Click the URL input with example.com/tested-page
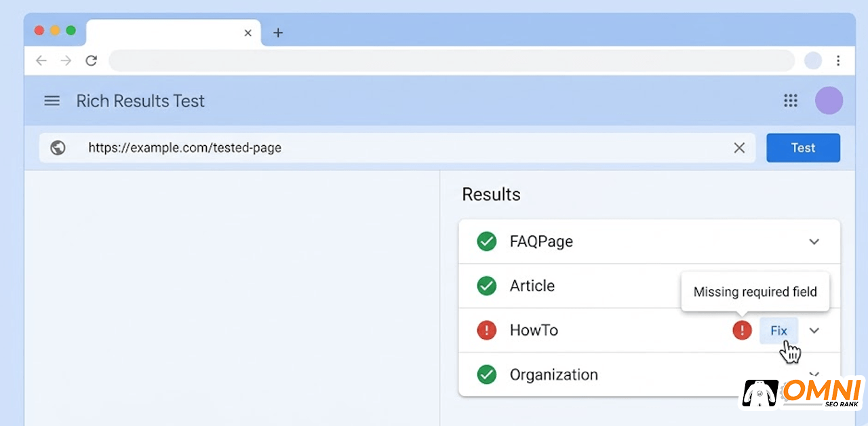The width and height of the screenshot is (868, 426). [x=397, y=148]
